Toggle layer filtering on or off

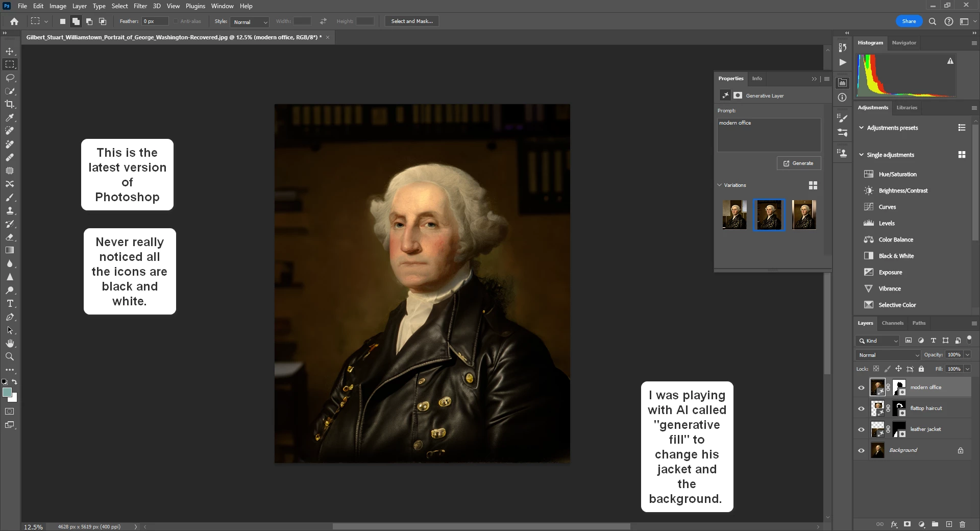pyautogui.click(x=969, y=340)
